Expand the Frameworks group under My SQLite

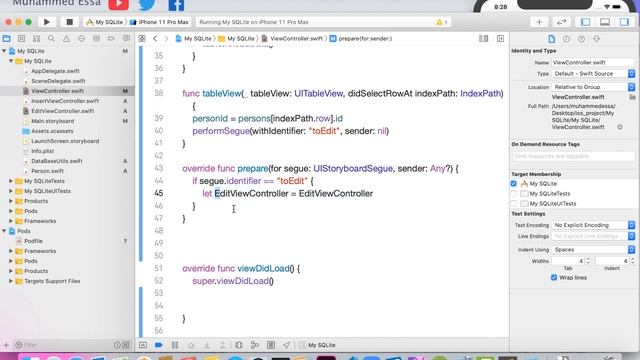11,221
